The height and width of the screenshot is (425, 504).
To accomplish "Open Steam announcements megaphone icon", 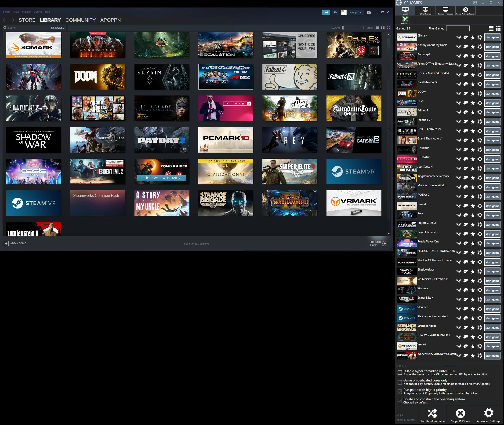I will point(326,12).
